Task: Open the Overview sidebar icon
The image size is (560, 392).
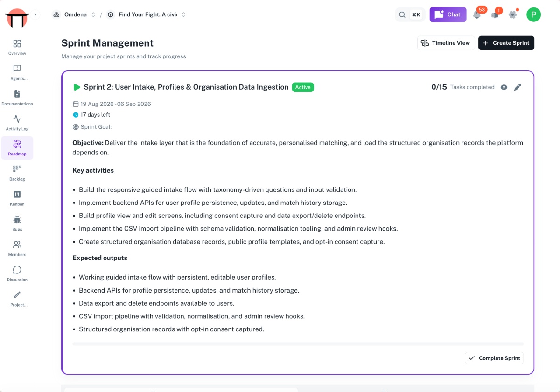Action: point(17,44)
